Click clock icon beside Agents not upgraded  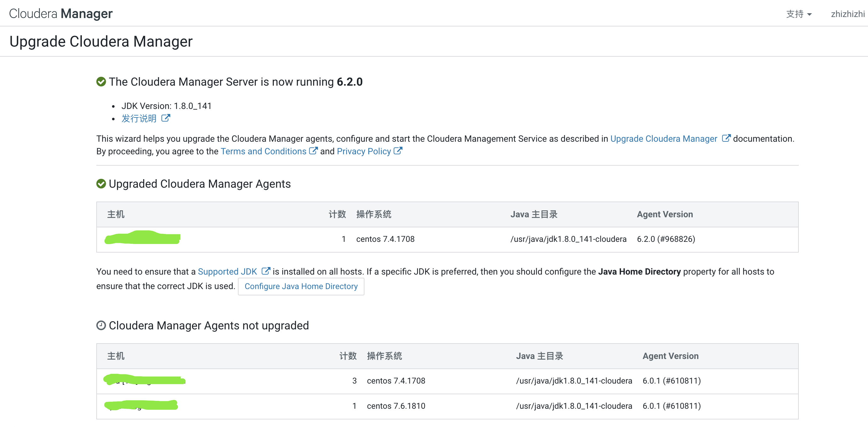pyautogui.click(x=101, y=326)
